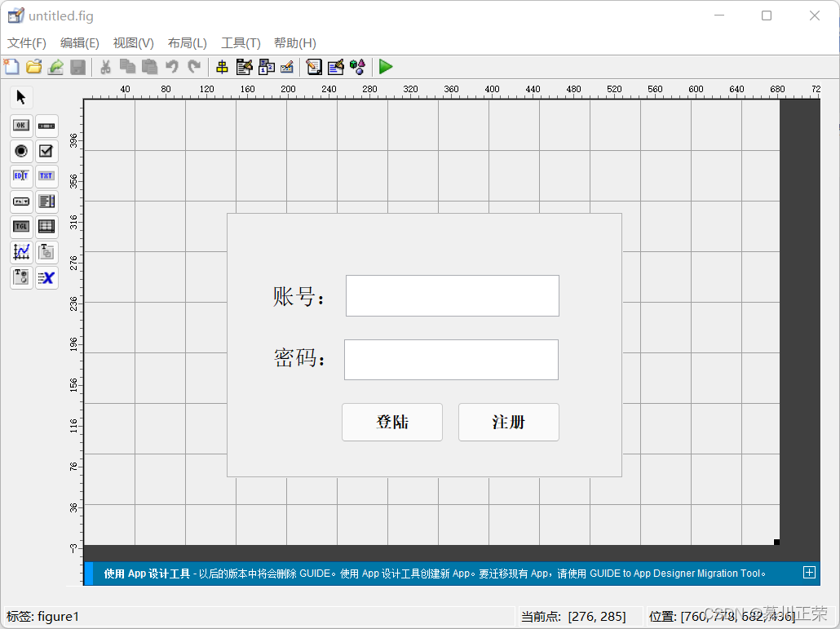This screenshot has width=840, height=629.
Task: Click the 当前点 coordinates status text
Action: (x=573, y=617)
